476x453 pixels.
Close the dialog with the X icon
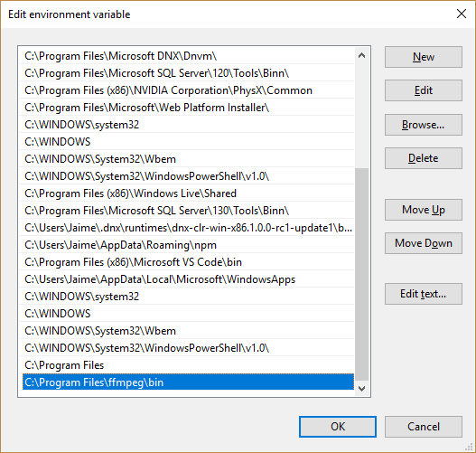click(462, 14)
